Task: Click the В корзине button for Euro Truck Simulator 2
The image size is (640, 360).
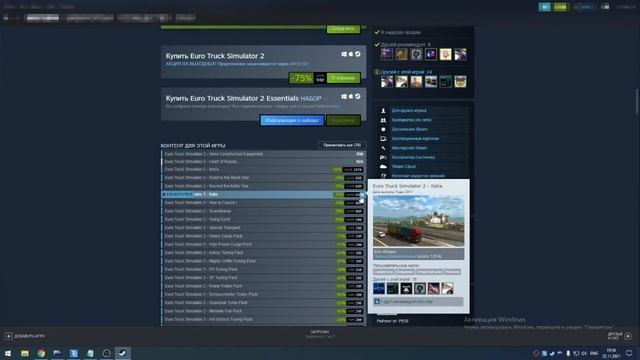Action: click(343, 78)
